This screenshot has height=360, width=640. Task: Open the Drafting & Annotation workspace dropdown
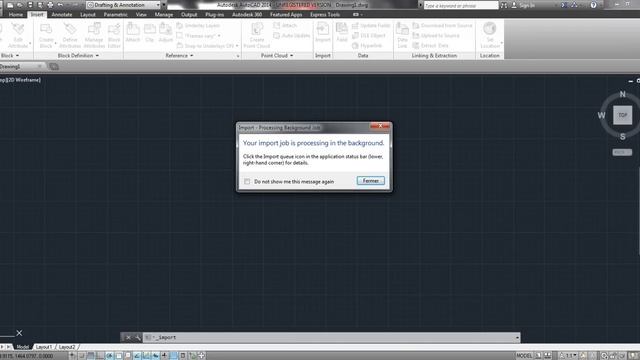(123, 5)
